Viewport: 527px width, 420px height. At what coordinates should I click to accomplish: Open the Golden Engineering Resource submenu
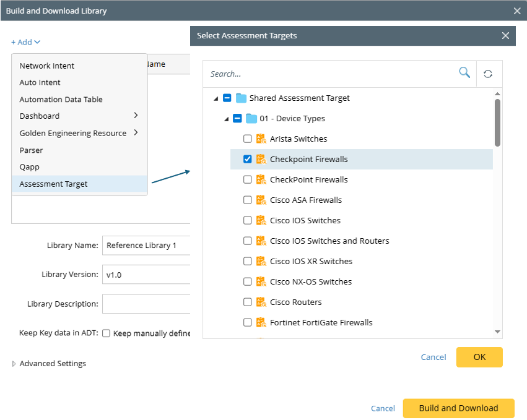(x=73, y=133)
